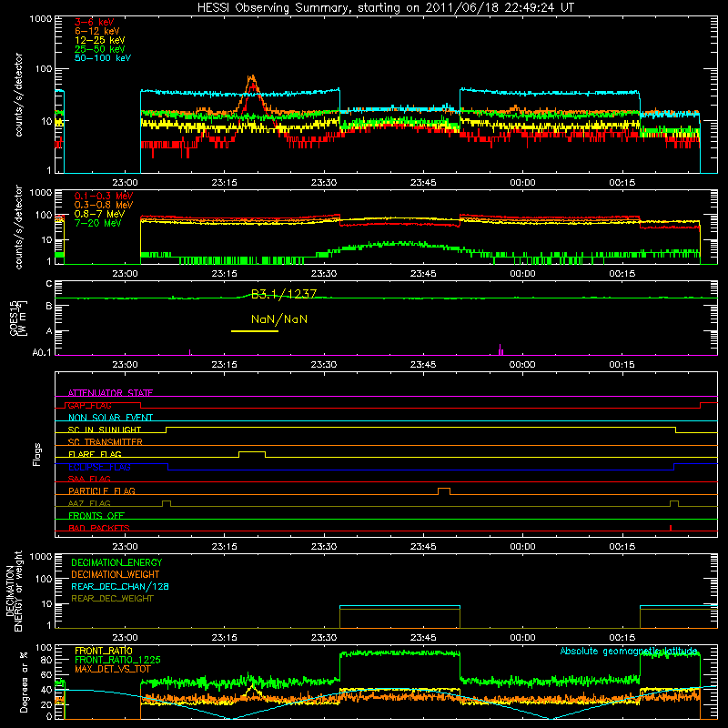
Task: Select the SAA_FLAG label
Action: [89, 479]
